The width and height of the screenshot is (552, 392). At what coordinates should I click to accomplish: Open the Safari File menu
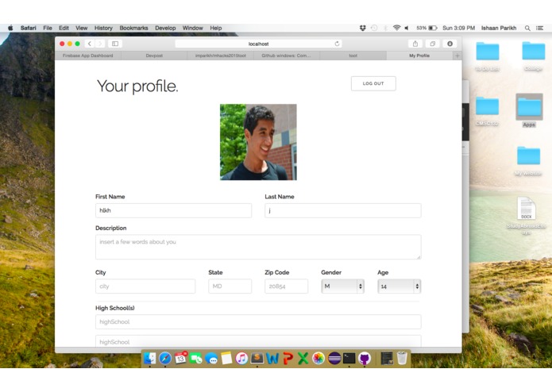[x=48, y=28]
